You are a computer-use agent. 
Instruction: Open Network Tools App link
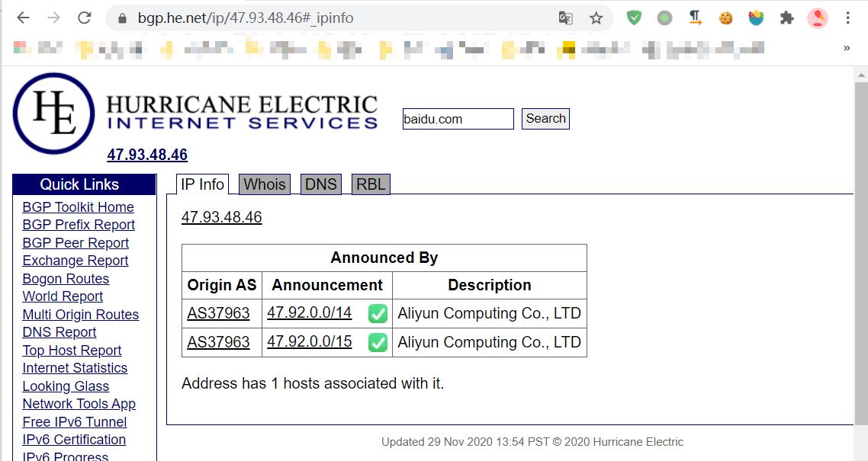click(79, 405)
